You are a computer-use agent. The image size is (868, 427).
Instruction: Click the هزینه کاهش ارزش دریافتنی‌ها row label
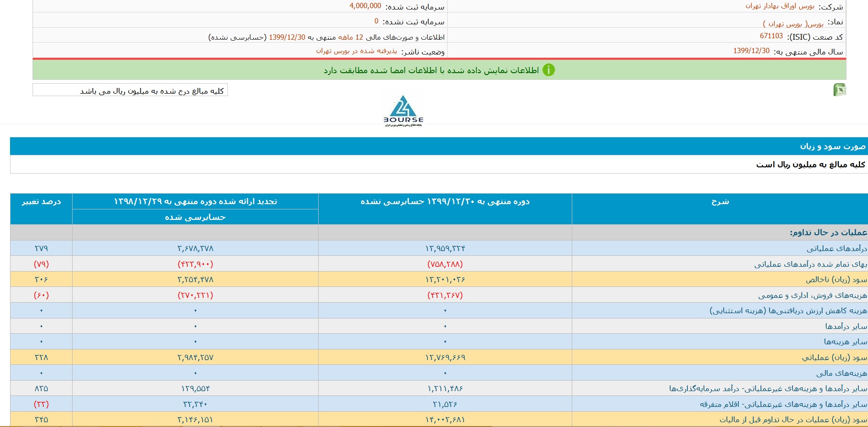click(788, 311)
